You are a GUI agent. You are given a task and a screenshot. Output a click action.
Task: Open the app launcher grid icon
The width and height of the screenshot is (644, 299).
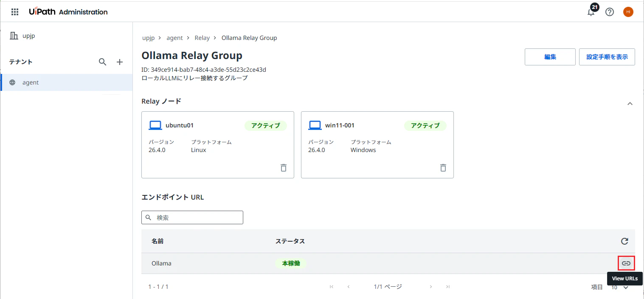pos(15,12)
